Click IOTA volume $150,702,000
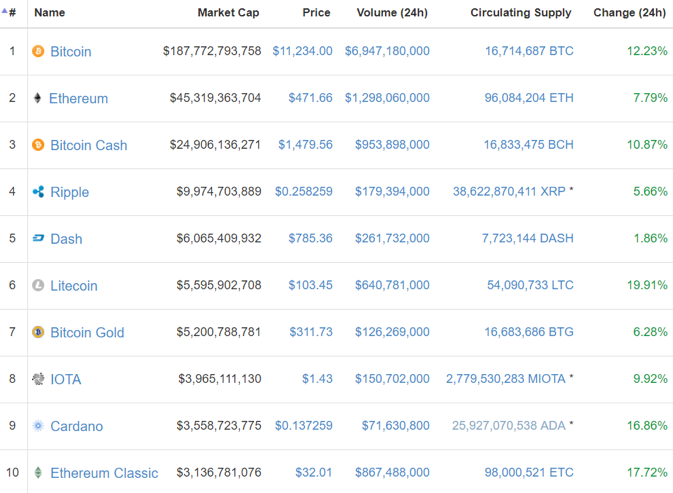673x493 pixels. (x=392, y=378)
